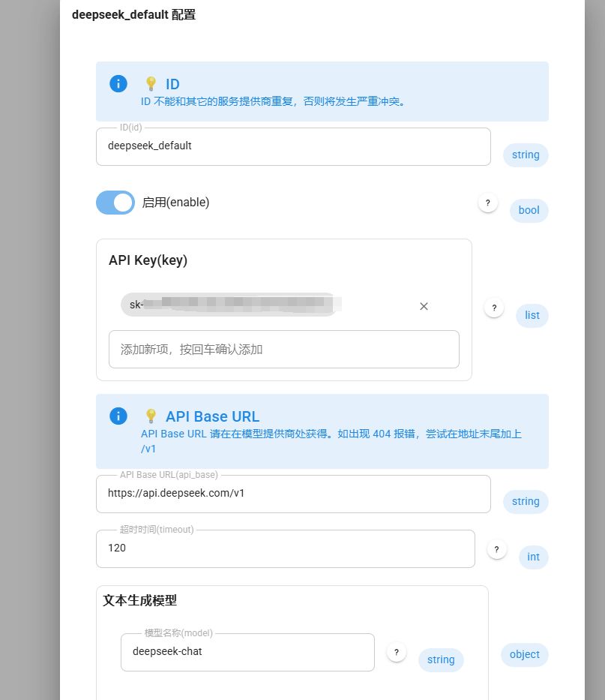Open help tooltip for API Key list
This screenshot has height=700, width=605.
494,308
